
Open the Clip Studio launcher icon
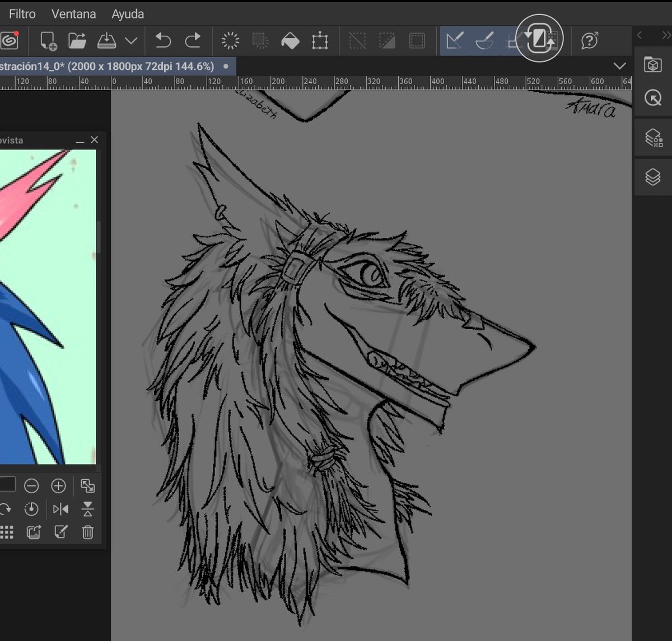10,41
